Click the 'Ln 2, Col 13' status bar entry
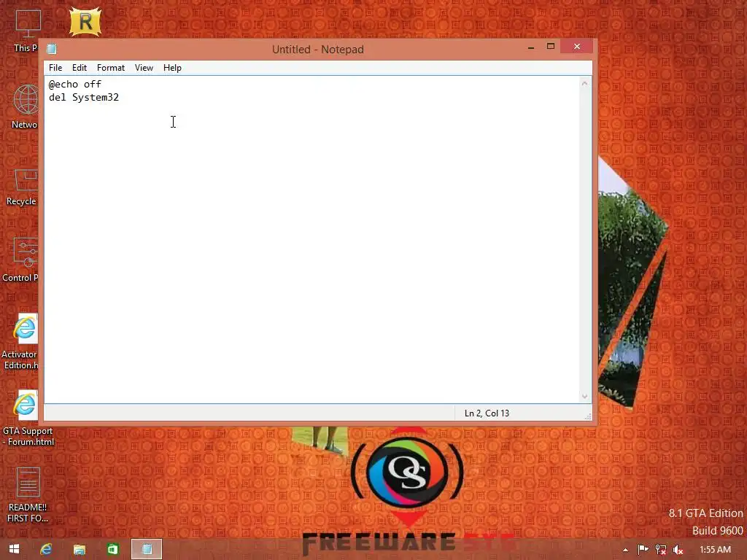Image resolution: width=747 pixels, height=560 pixels. click(487, 413)
